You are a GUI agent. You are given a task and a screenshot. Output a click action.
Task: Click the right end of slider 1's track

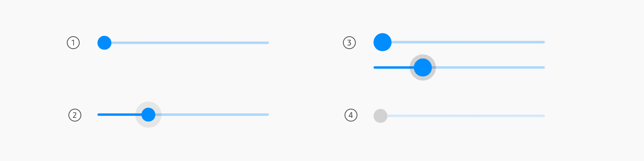tap(267, 43)
